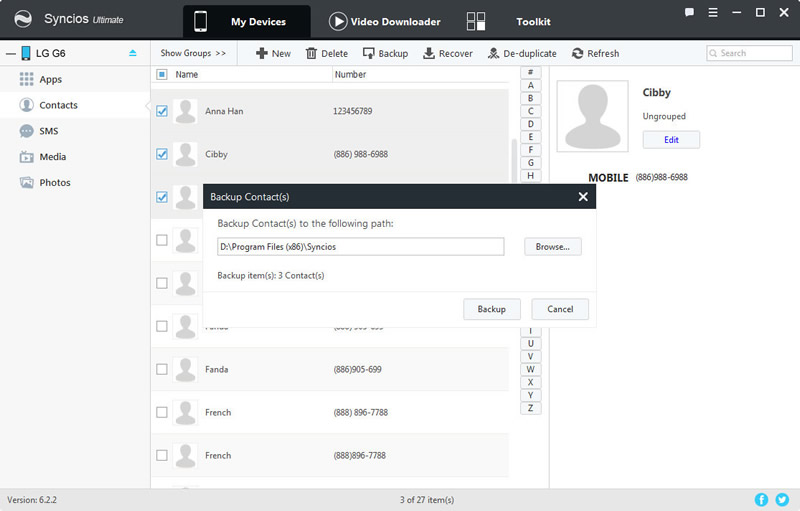Expand Show Groups panel
The image size is (800, 511).
pyautogui.click(x=193, y=53)
